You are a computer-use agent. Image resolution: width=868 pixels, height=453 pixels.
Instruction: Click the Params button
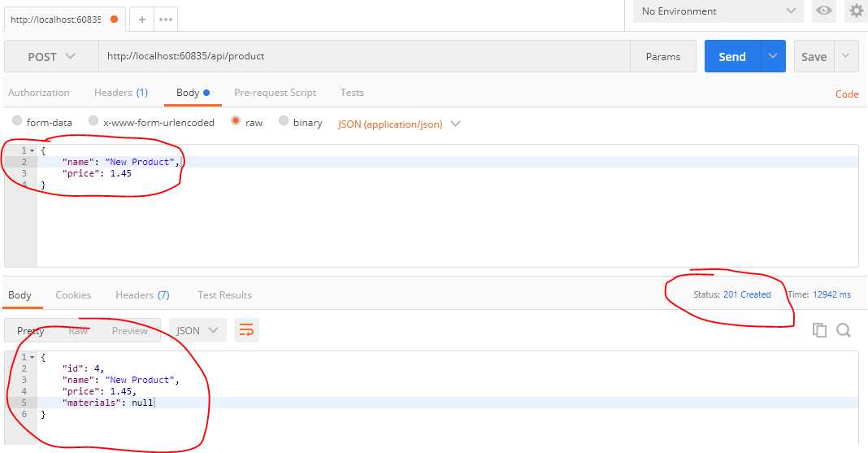[x=662, y=56]
